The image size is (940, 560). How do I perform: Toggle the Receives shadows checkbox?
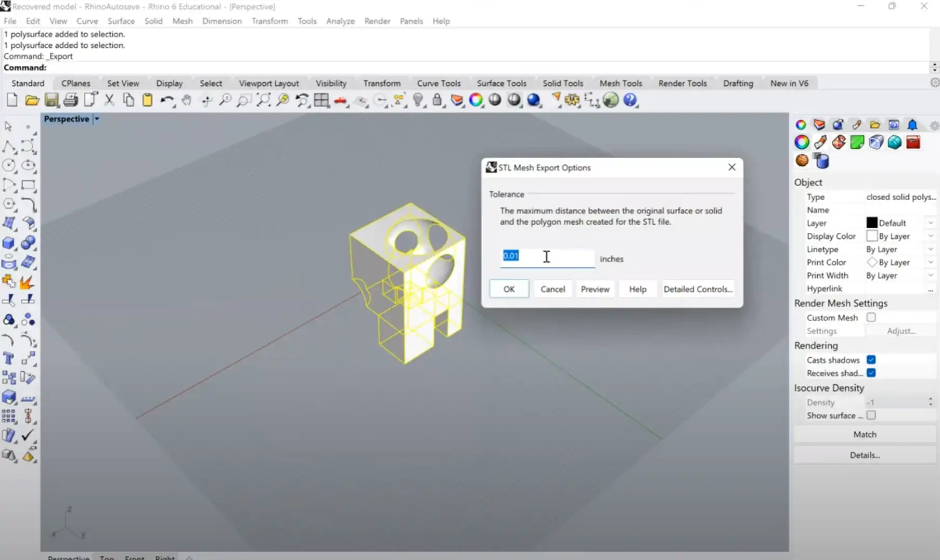click(871, 373)
